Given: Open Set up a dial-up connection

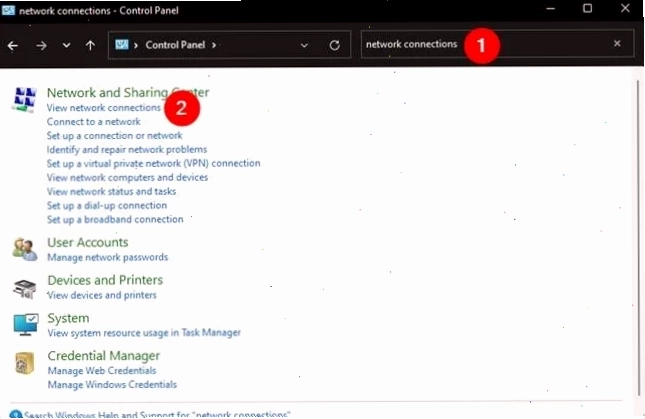Looking at the screenshot, I should 107,206.
